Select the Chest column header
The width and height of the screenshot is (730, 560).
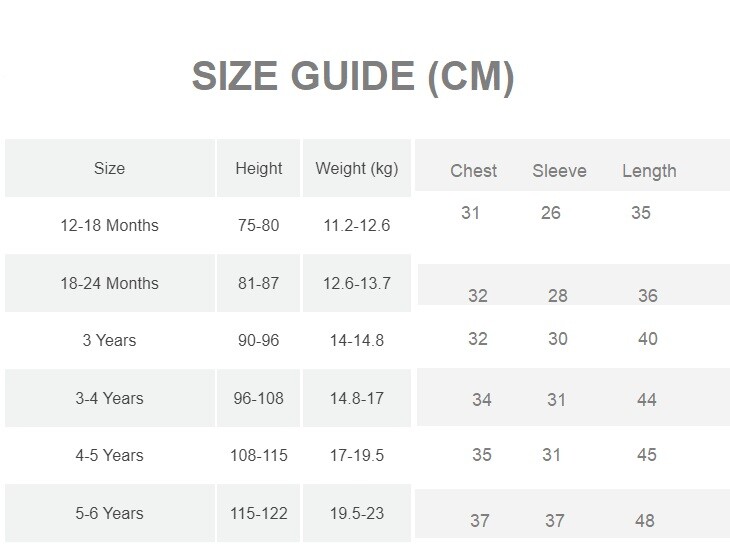[473, 171]
